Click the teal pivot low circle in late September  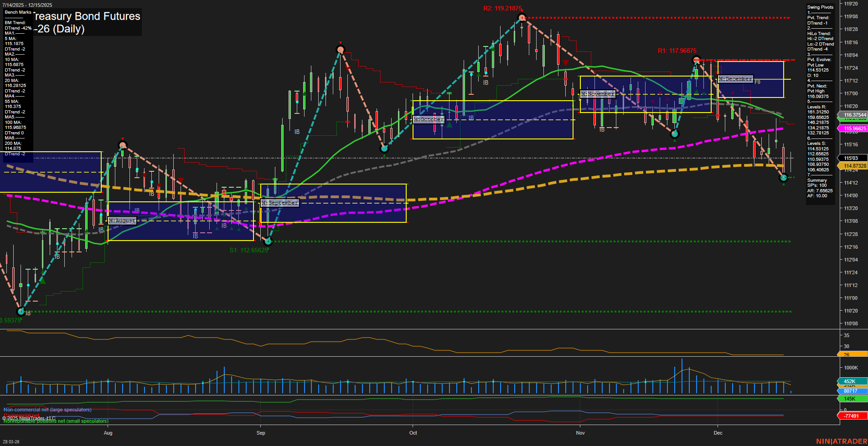(x=384, y=148)
